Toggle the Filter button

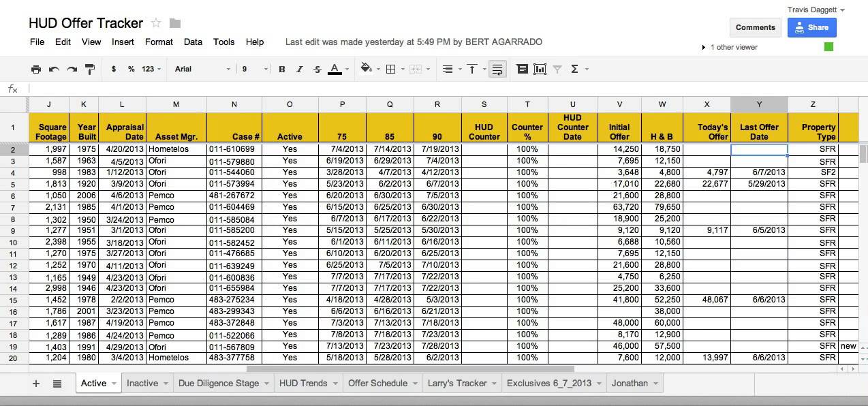point(557,69)
